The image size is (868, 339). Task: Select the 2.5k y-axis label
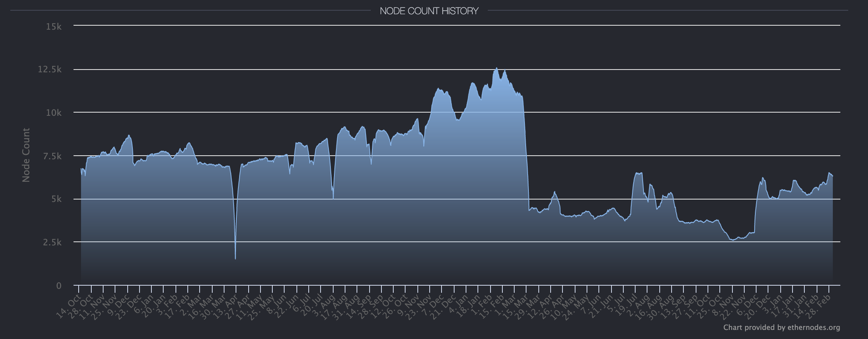(x=52, y=242)
